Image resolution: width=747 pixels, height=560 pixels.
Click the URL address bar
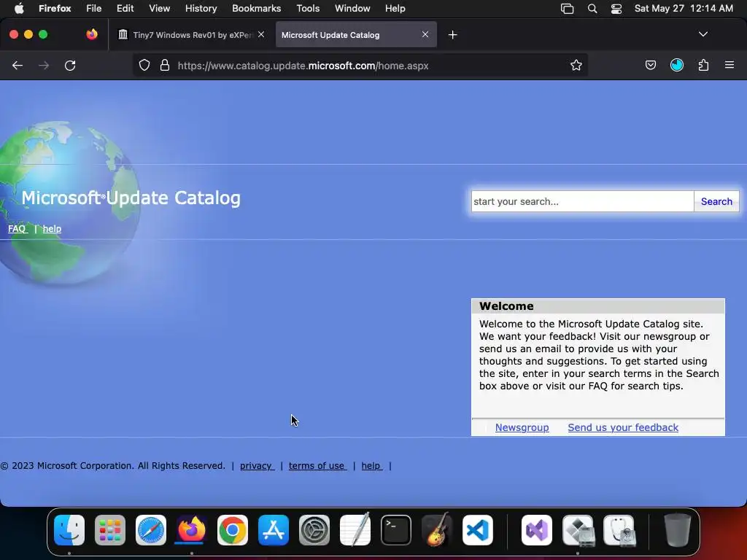click(x=362, y=66)
